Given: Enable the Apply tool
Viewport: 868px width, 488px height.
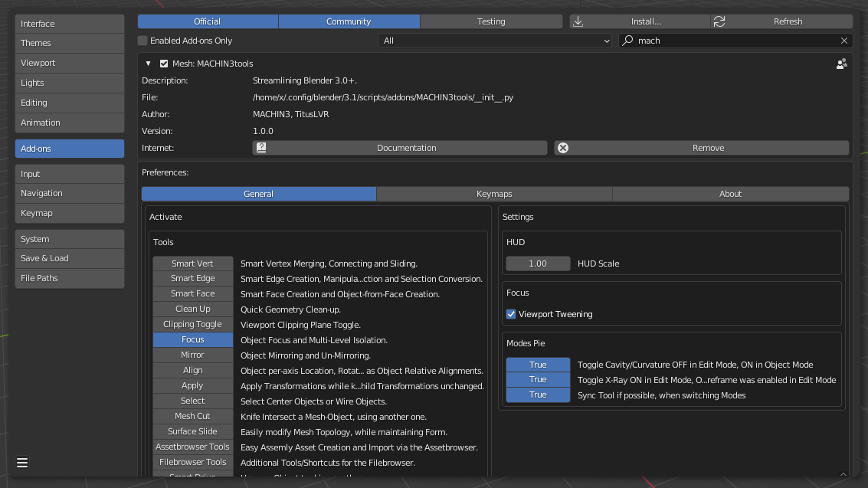Looking at the screenshot, I should pos(192,385).
